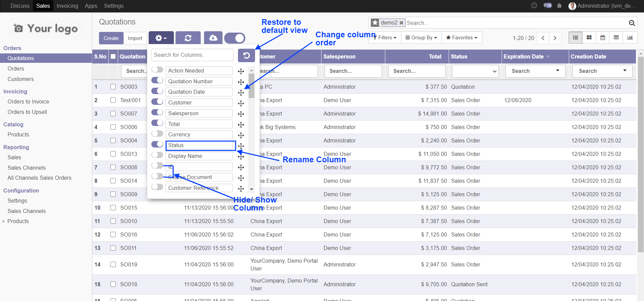644x301 pixels.
Task: Click the search magnifier icon
Action: (632, 23)
